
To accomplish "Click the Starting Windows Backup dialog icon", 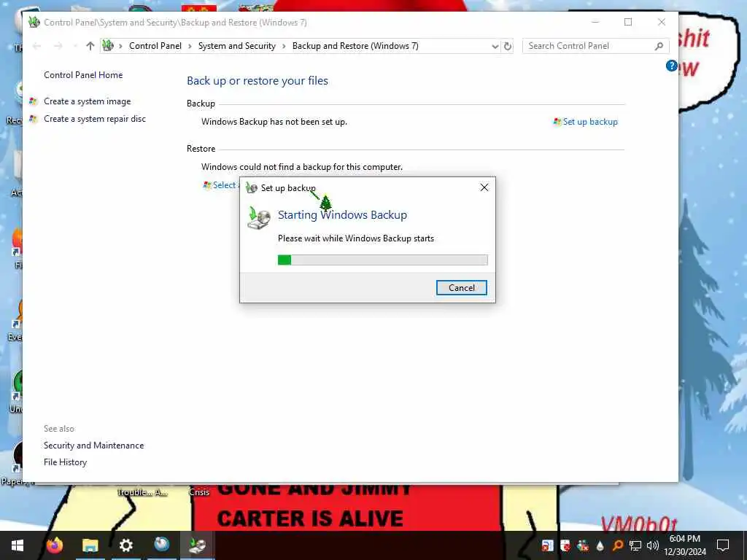I will 259,219.
